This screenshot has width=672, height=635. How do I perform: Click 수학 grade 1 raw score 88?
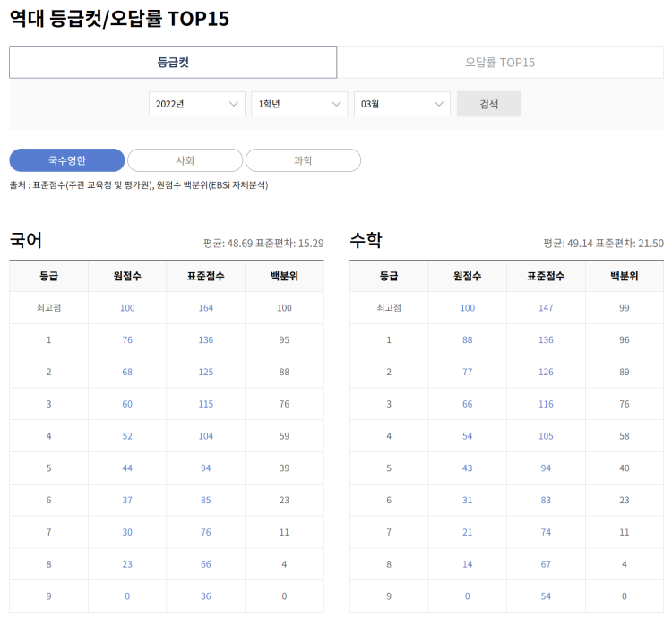coord(467,339)
